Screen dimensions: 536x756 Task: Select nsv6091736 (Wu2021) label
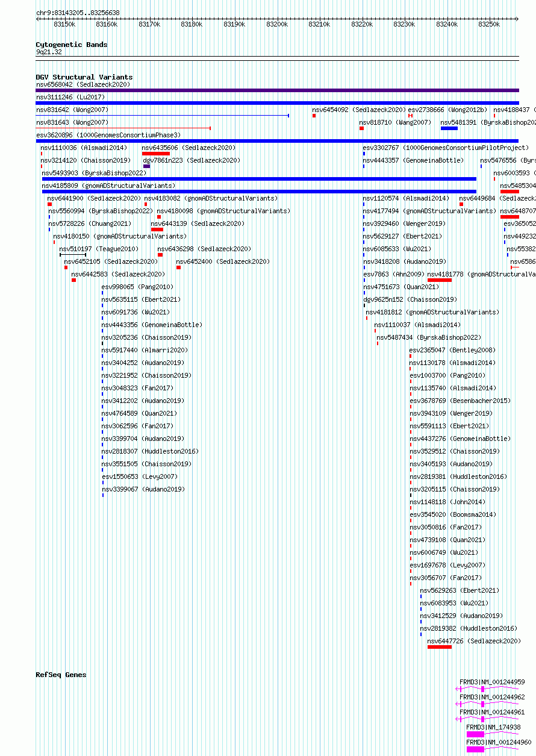pos(136,312)
